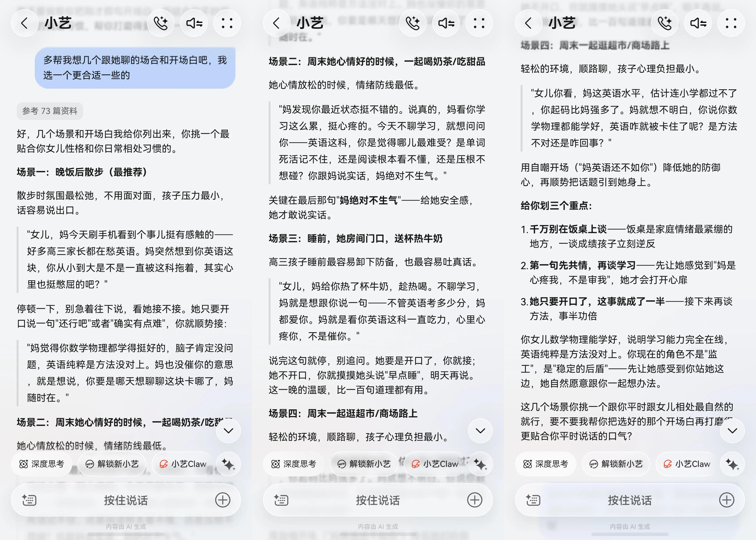This screenshot has height=540, width=756.
Task: Tap 解锁新小艺 chip in right screen
Action: point(616,464)
